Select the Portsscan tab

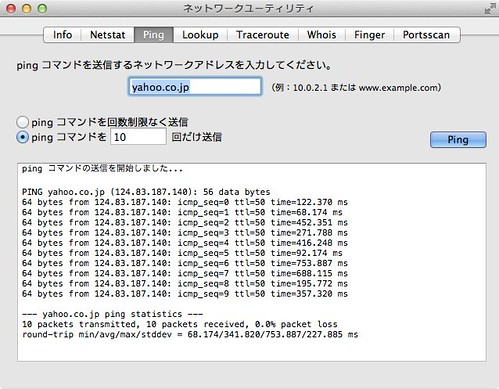point(426,35)
